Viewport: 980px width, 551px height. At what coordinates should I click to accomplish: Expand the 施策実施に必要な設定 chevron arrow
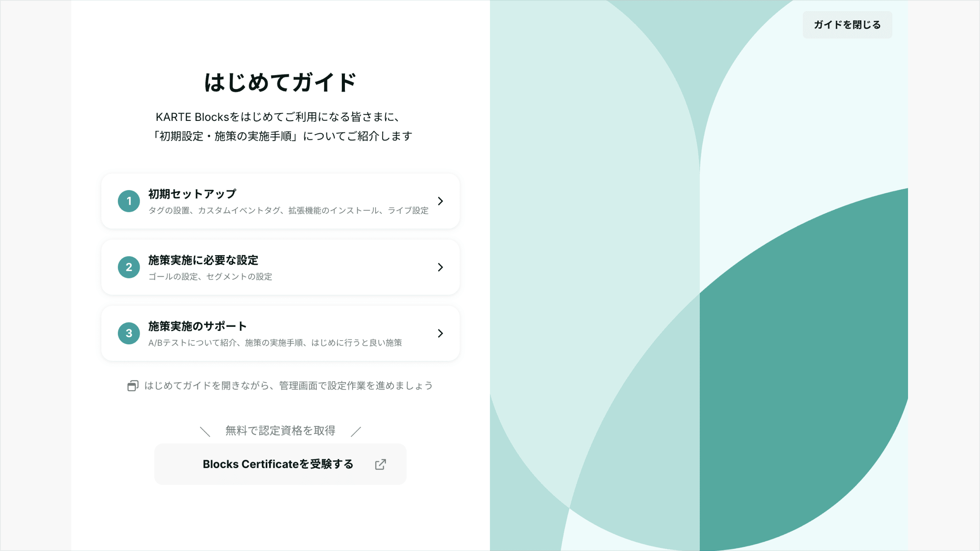440,267
